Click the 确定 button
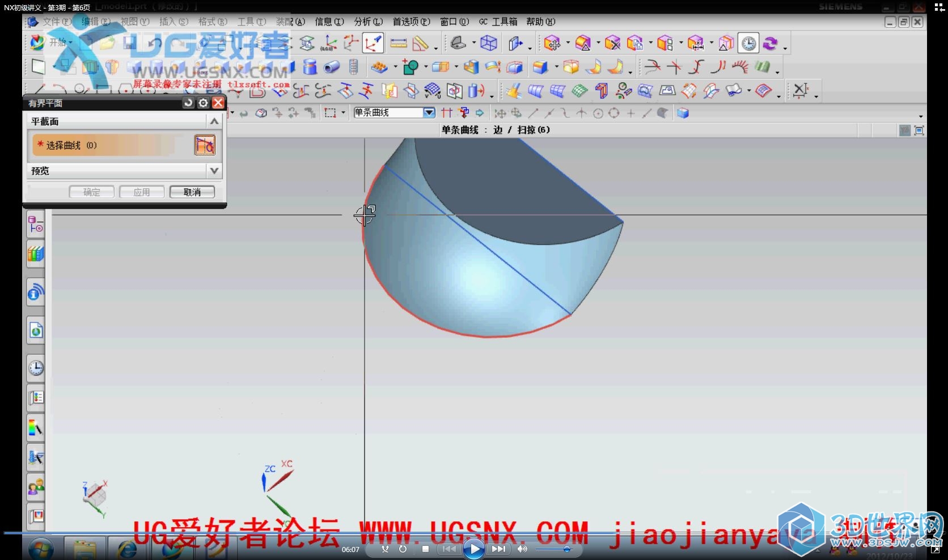 pos(92,192)
